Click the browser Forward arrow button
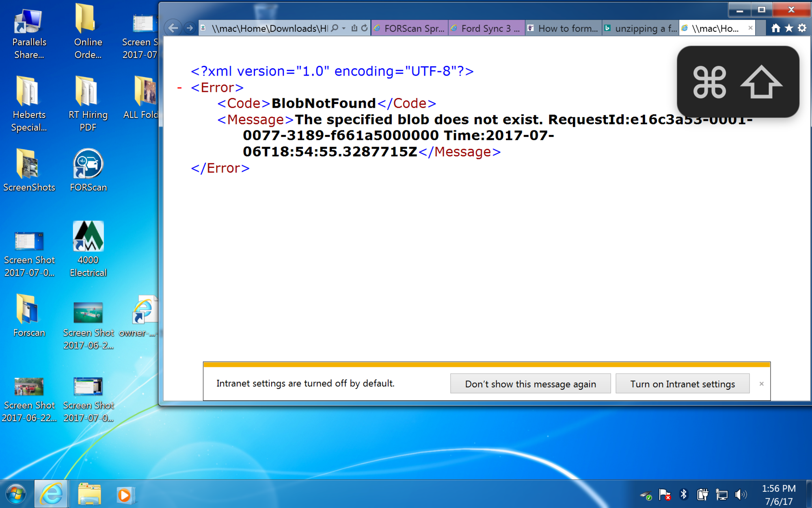Screen dimensions: 812x508 point(189,28)
